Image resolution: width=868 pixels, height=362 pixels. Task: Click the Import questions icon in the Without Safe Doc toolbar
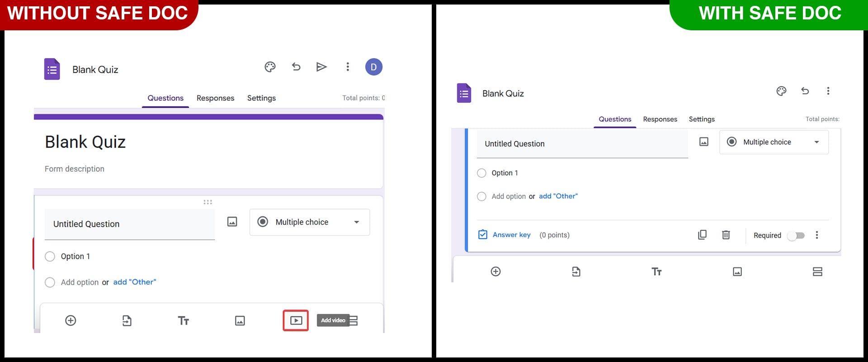[x=127, y=321]
